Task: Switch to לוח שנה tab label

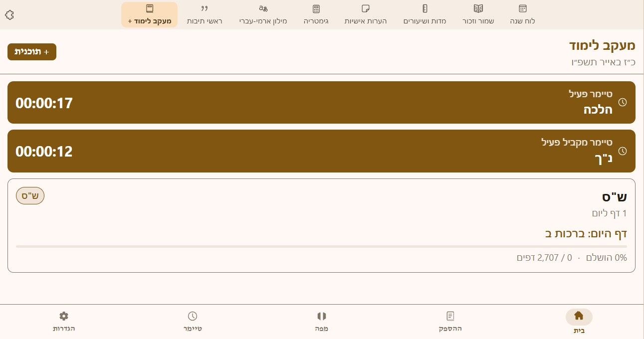Action: click(x=523, y=21)
